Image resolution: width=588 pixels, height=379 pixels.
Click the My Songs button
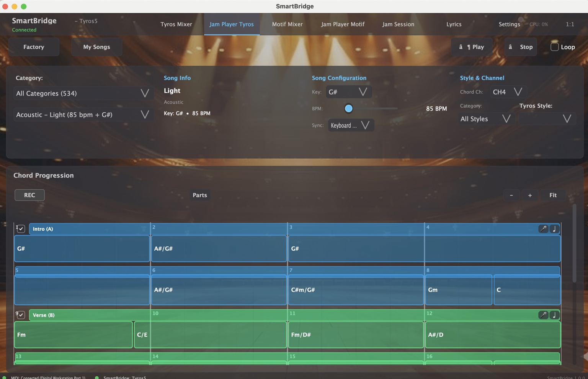coord(96,47)
